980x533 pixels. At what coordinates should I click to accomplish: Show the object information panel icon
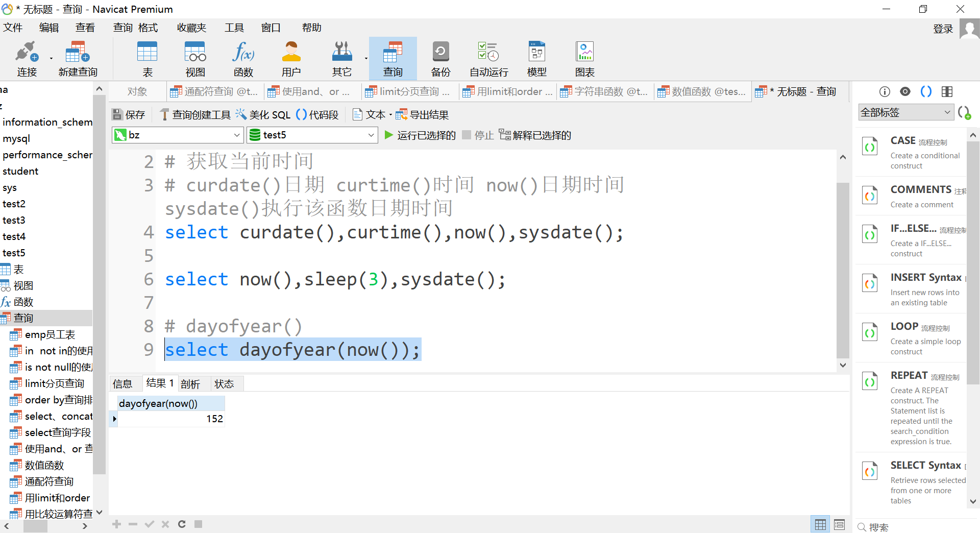click(x=885, y=91)
